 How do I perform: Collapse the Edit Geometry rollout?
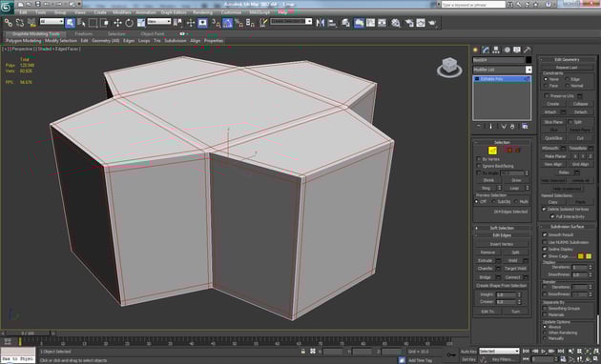pyautogui.click(x=568, y=59)
